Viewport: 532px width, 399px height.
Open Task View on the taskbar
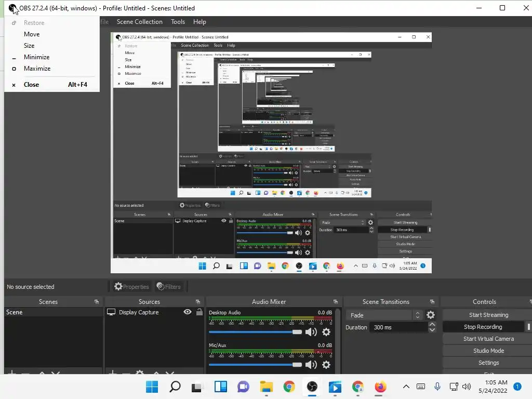coord(197,387)
